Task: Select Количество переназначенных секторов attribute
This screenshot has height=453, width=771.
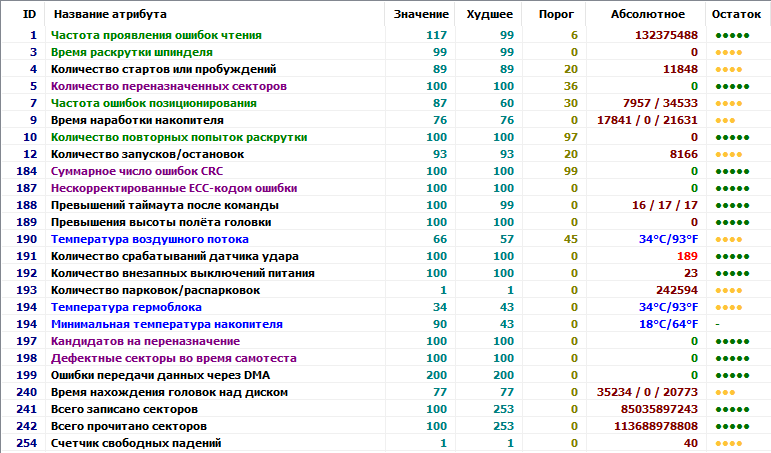Action: click(x=169, y=86)
